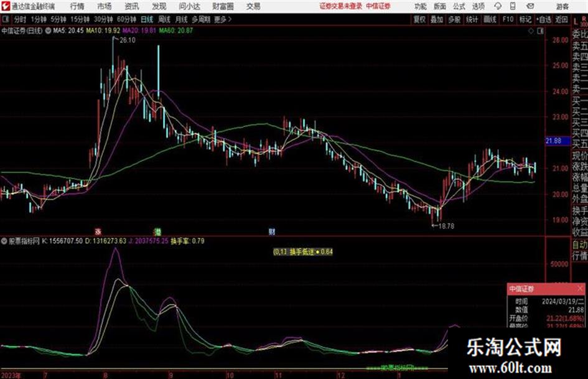Open the 股票指标网 indicator dropdown circle
The image size is (588, 379).
coord(4,241)
